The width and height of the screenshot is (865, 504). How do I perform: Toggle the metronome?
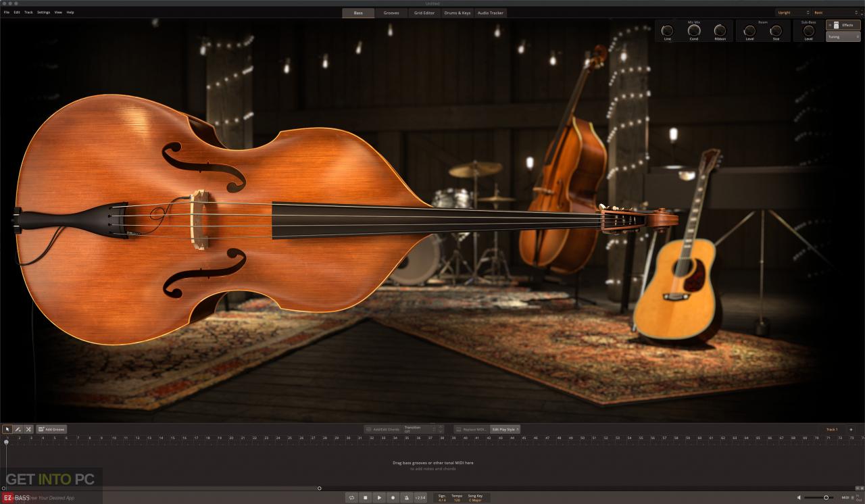pyautogui.click(x=407, y=497)
